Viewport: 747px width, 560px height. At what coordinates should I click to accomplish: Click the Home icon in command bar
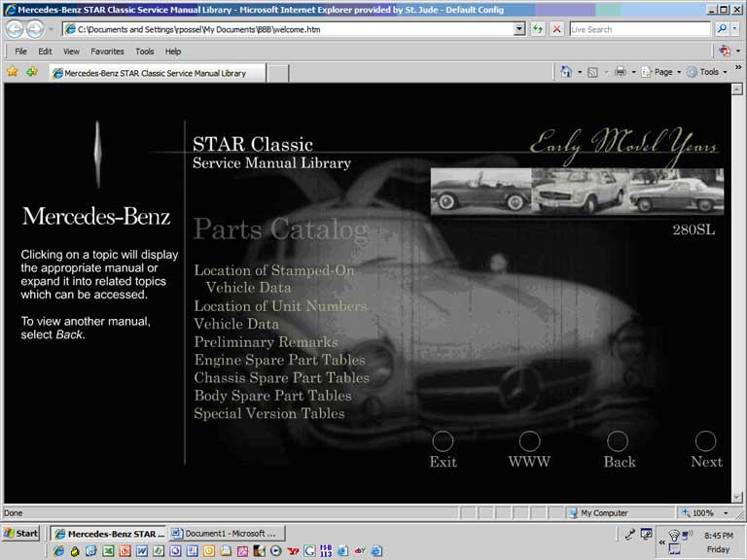(x=566, y=72)
